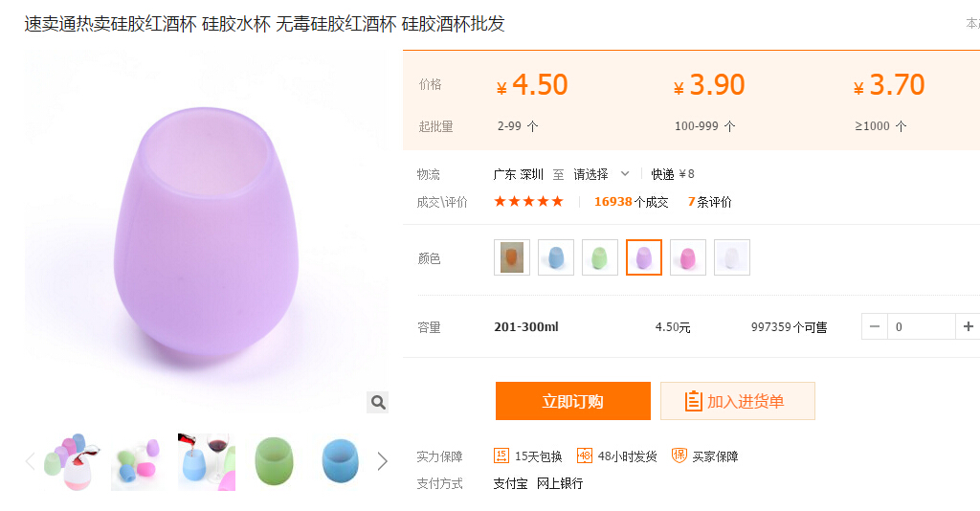The image size is (980, 511).
Task: Open the 7条评价 reviews link
Action: (709, 202)
